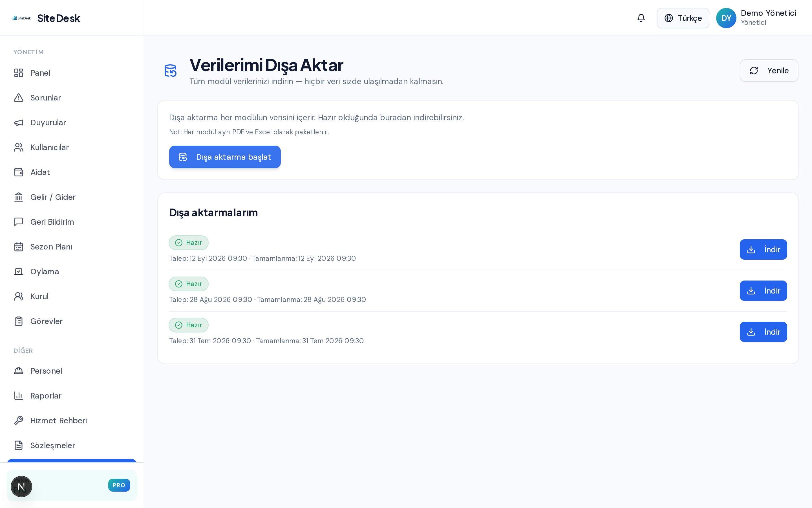812x508 pixels.
Task: Download the 12 Eyl 2026 export
Action: pos(763,250)
